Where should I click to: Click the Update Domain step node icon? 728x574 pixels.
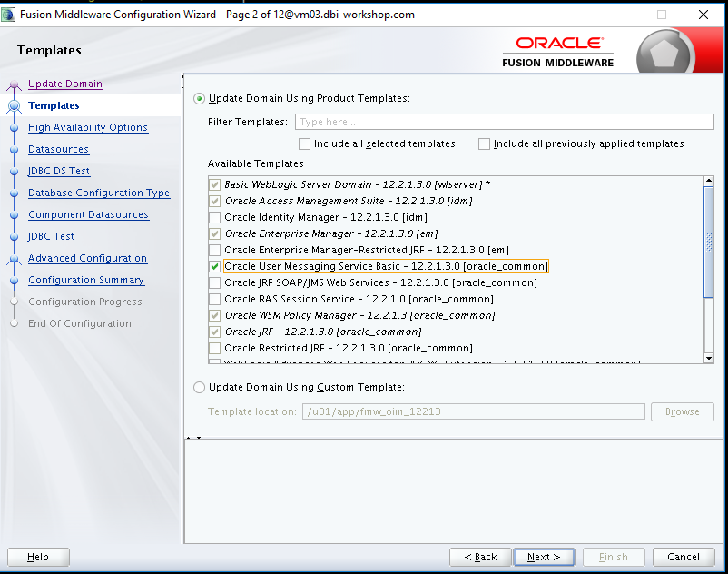14,84
